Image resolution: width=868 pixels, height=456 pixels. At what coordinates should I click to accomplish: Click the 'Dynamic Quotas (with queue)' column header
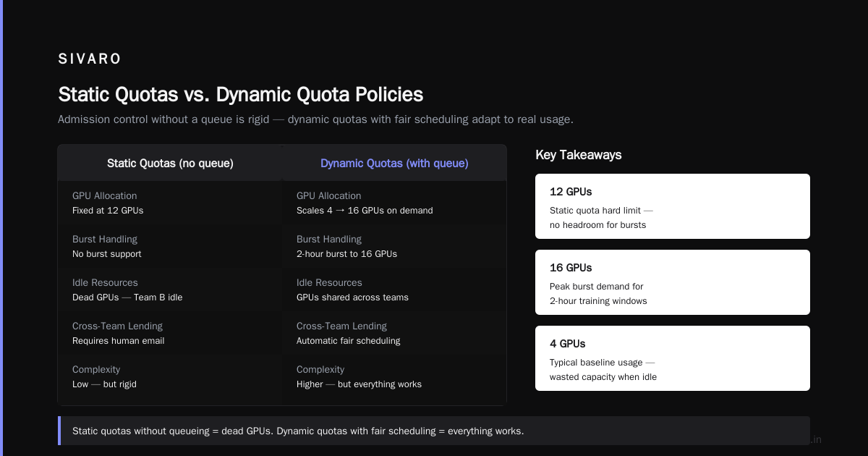pyautogui.click(x=394, y=164)
